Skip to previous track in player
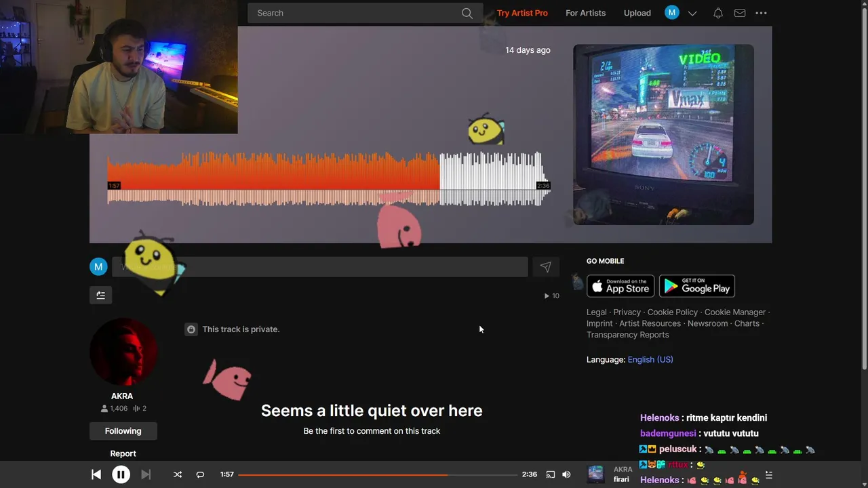 [x=96, y=474]
